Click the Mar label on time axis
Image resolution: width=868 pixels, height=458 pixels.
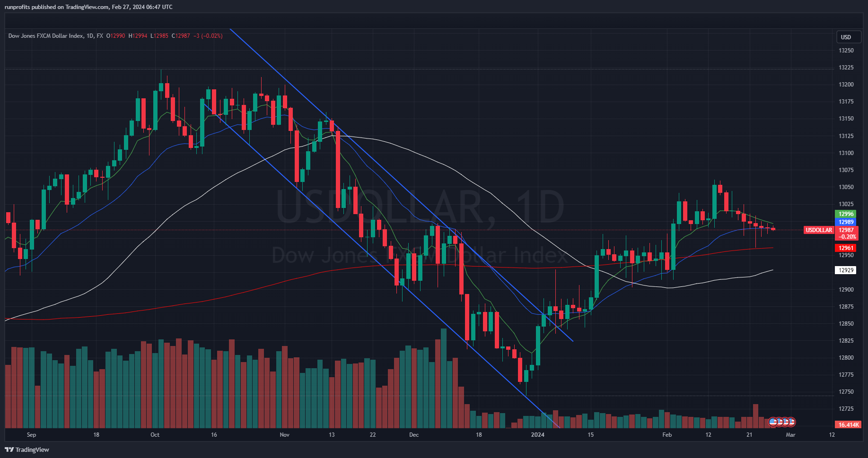[x=790, y=435]
